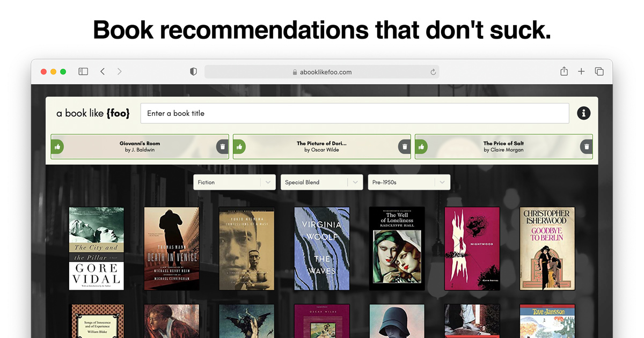Viewport: 644px width, 338px height.
Task: Click the "by Claire Morgan" author text
Action: click(503, 150)
